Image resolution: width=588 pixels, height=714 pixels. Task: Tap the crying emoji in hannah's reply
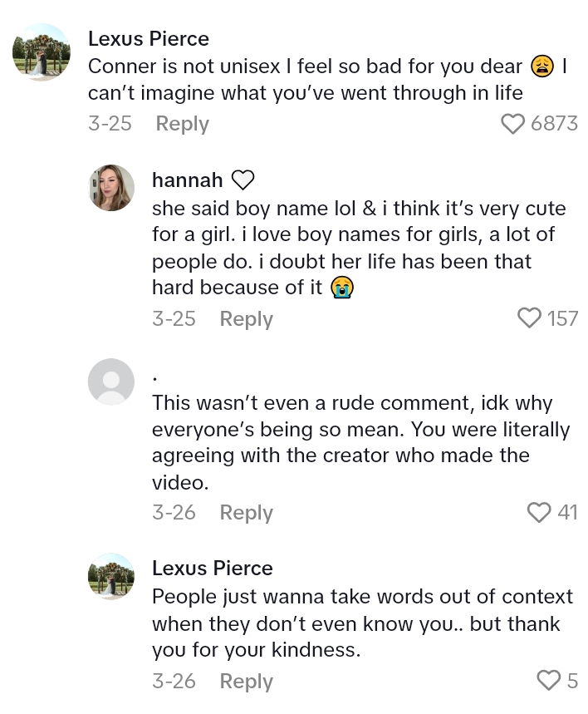[x=341, y=288]
